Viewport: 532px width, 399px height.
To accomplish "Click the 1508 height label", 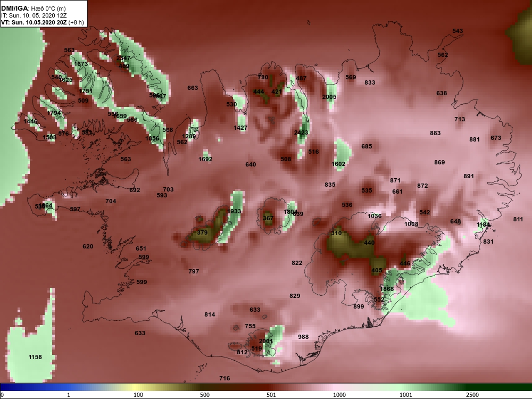I will click(49, 137).
